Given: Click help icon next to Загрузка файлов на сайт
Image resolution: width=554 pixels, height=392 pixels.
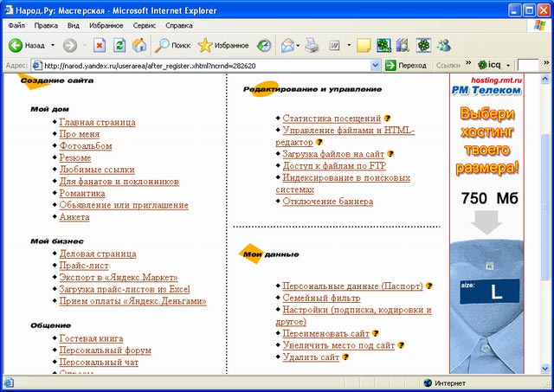Looking at the screenshot, I should point(390,154).
